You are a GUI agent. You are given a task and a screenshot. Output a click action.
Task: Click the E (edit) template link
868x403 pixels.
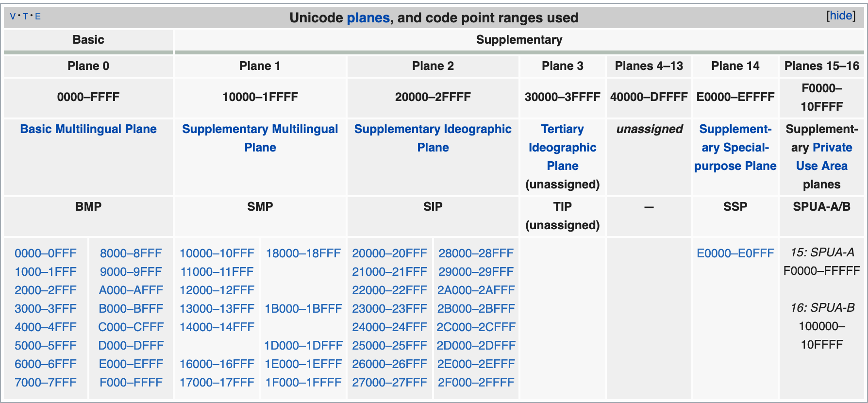tap(38, 17)
